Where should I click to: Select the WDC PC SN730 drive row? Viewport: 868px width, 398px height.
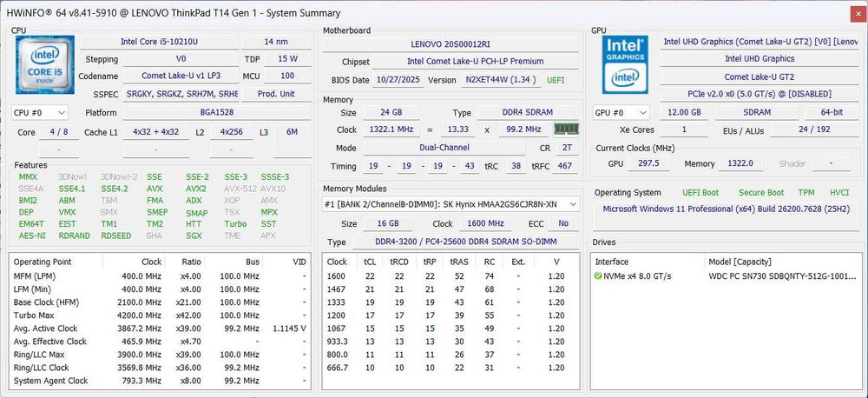click(x=725, y=276)
